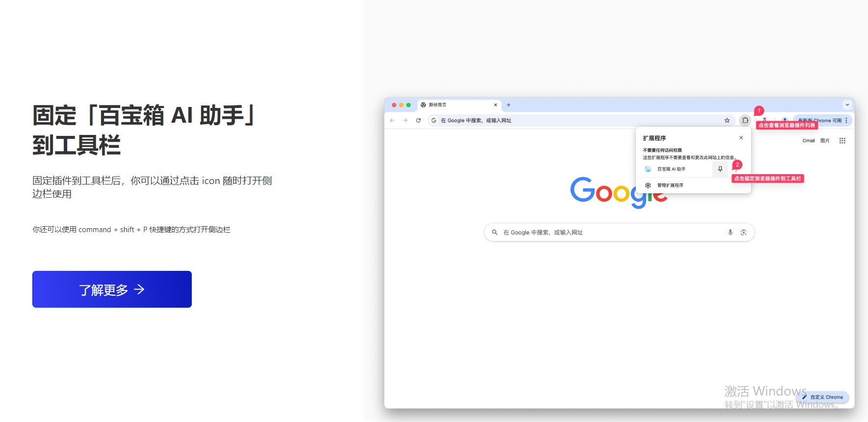Close the 扩展程序 popup
Viewport: 868px width, 422px height.
pos(741,138)
